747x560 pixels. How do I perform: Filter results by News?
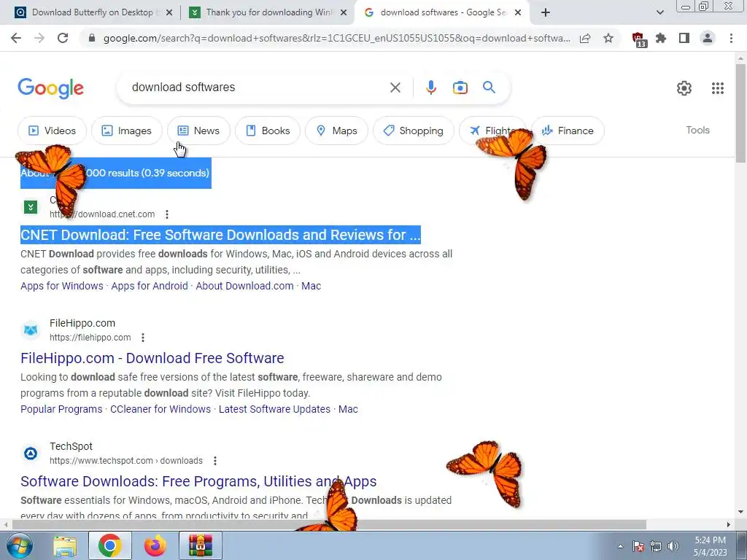198,131
